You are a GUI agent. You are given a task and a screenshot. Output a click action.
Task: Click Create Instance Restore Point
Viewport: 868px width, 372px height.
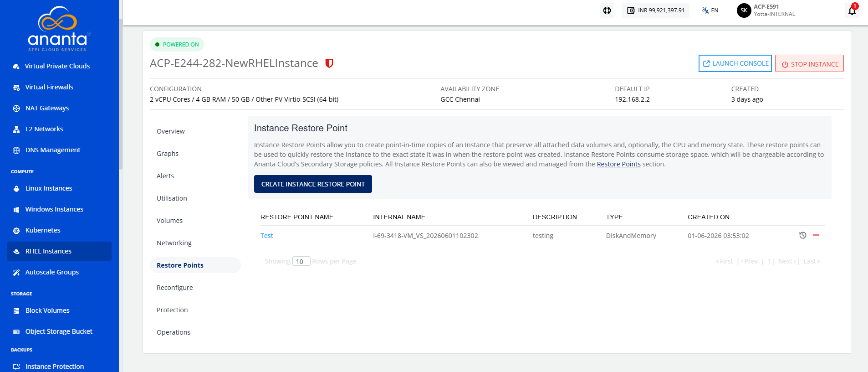point(313,184)
